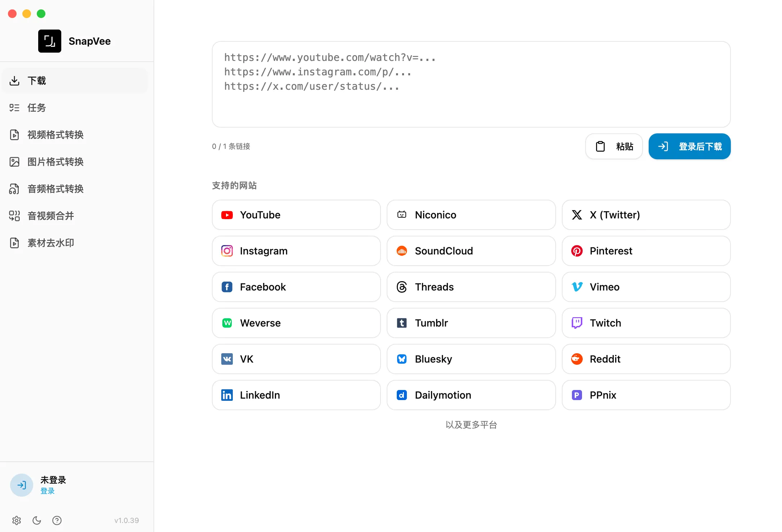Click the Instagram logo icon
782x532 pixels.
tap(227, 251)
